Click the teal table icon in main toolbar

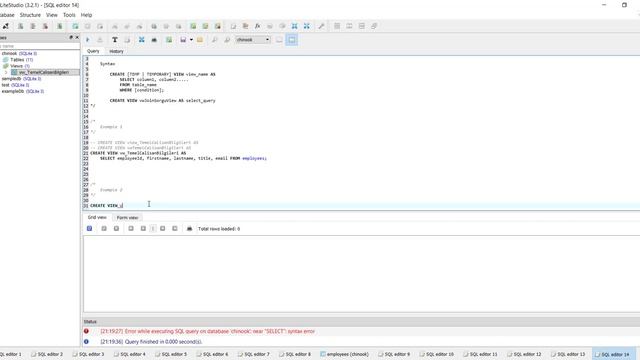point(75,26)
